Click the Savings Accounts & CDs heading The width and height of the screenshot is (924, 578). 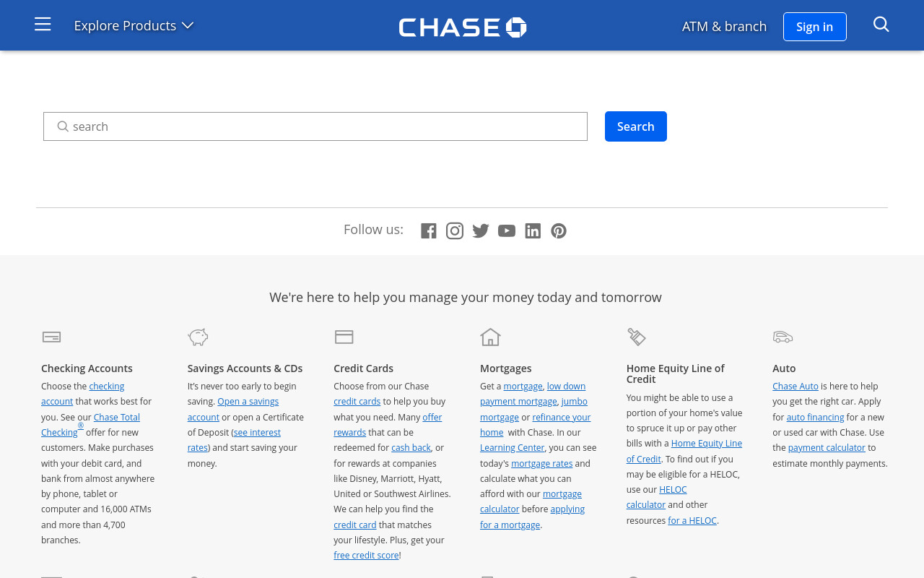point(245,368)
